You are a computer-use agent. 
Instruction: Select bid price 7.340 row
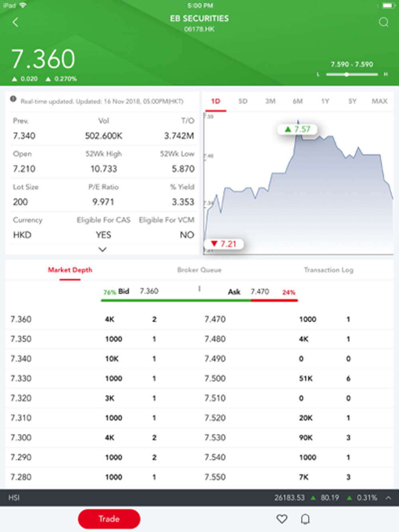coord(102,359)
